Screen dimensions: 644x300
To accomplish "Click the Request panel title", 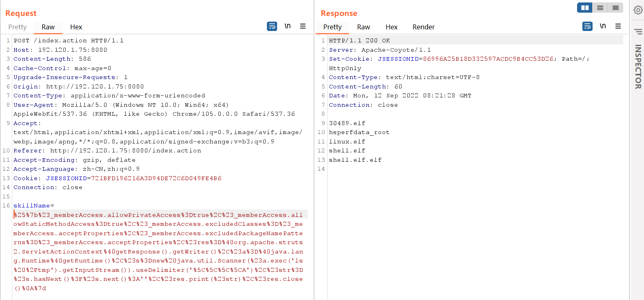I will click(21, 13).
